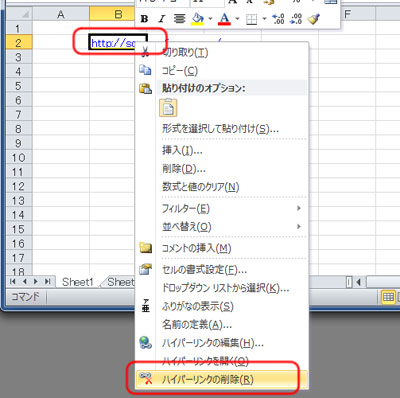Apply the yellow fill color bucket

[x=198, y=19]
